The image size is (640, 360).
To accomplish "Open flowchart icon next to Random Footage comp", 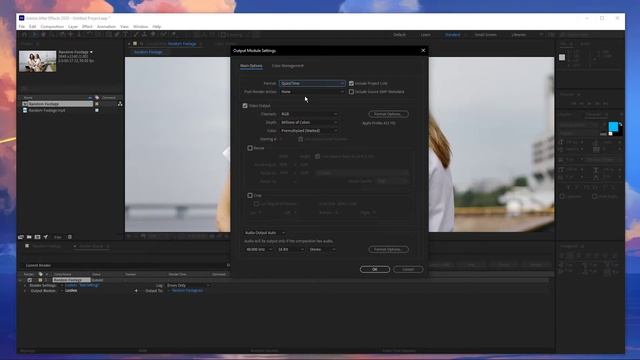I will pos(120,104).
